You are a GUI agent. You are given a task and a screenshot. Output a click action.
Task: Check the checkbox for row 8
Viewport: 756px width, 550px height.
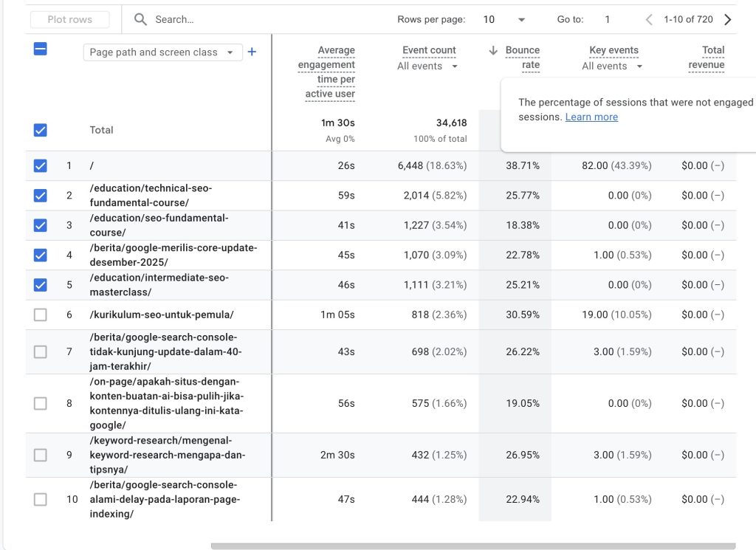(x=41, y=404)
